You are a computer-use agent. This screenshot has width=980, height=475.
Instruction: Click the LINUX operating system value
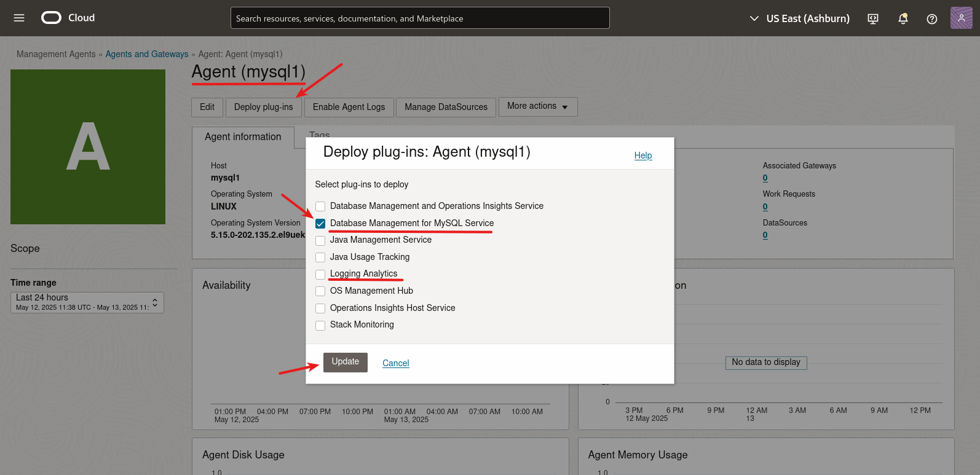tap(224, 206)
